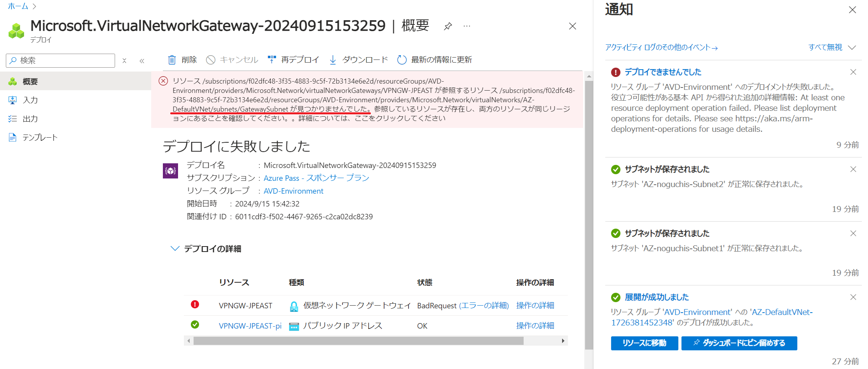
Task: Click the green check on 展開が成功しました
Action: [616, 297]
